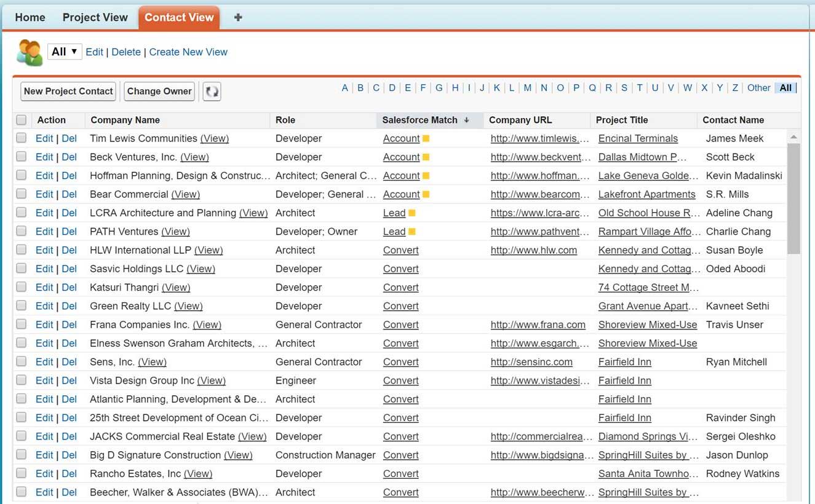Viewport: 815px width, 504px height.
Task: Click Edit for JACKS Commercial Real Estate
Action: [44, 436]
